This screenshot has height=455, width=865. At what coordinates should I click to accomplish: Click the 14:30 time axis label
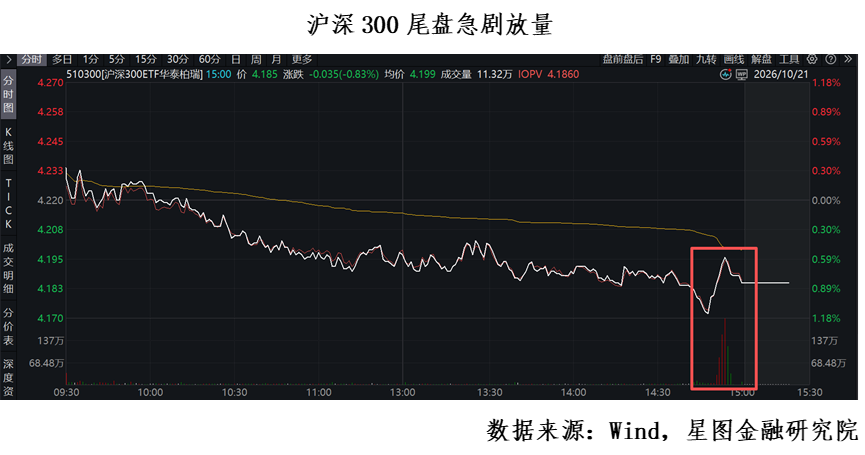pos(658,393)
